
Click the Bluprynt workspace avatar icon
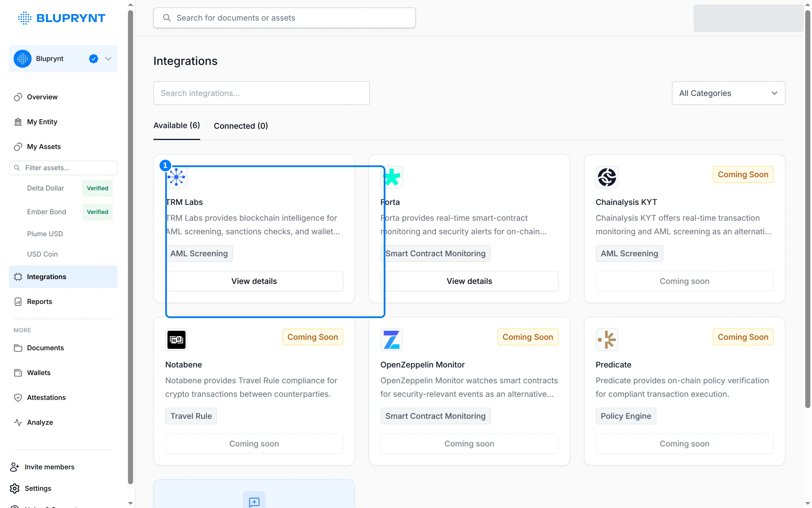point(23,59)
